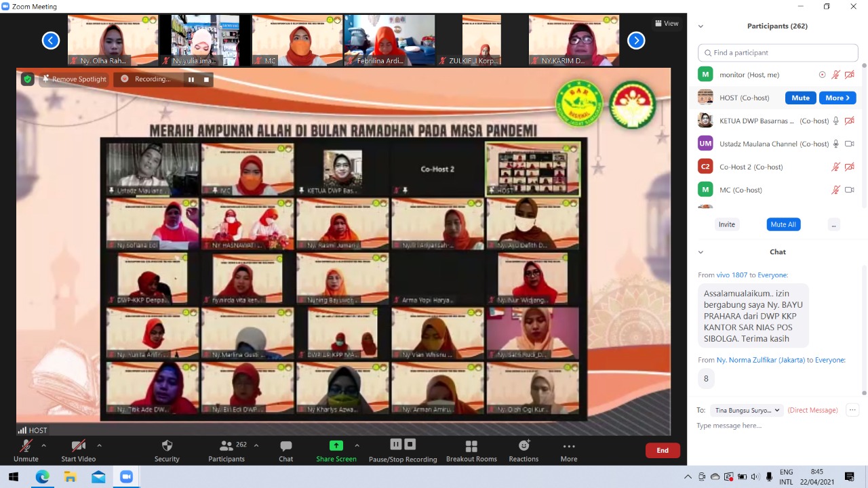Click More button for HOST participant

[x=837, y=98]
